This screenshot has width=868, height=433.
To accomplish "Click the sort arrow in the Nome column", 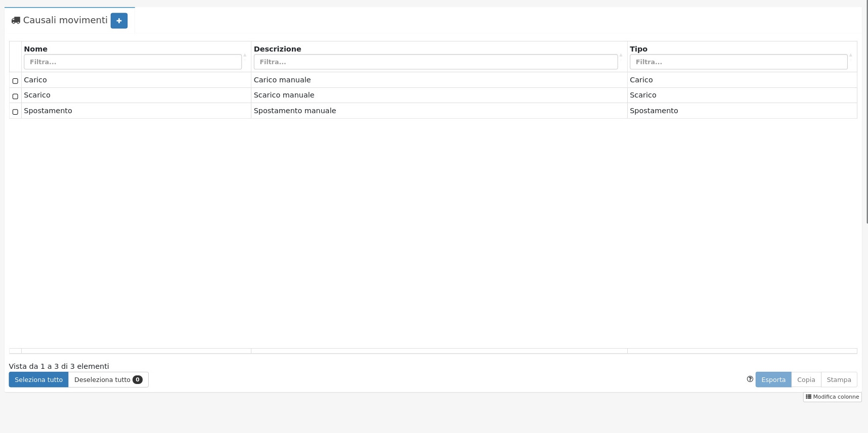I will pyautogui.click(x=245, y=56).
